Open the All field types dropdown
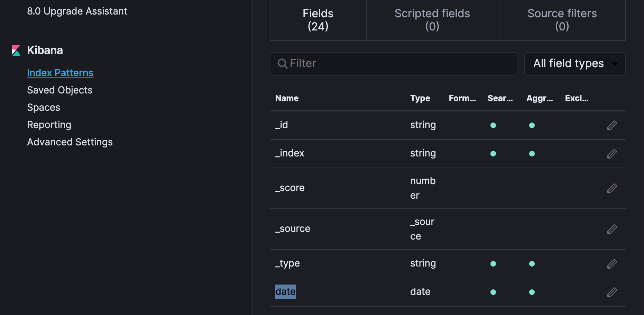This screenshot has height=315, width=644. tap(575, 64)
